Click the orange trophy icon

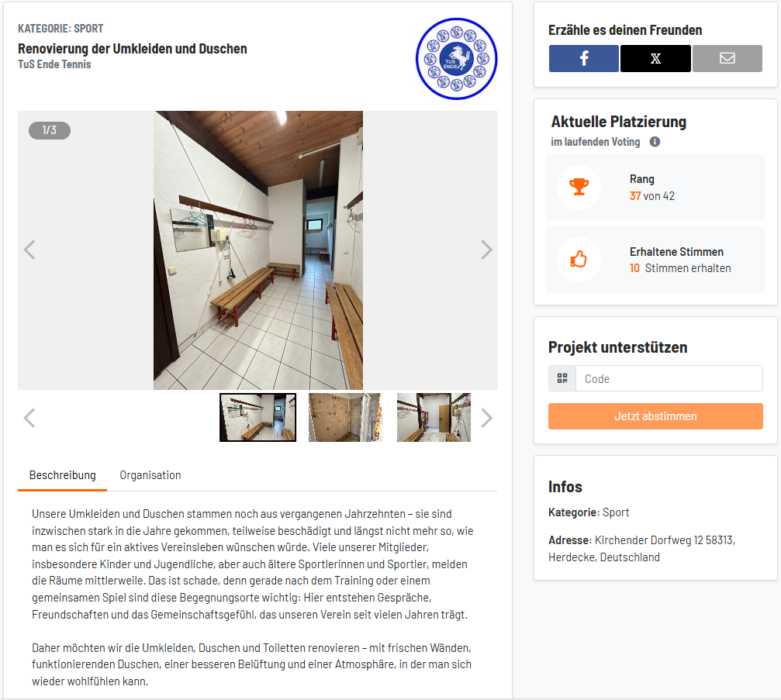point(579,187)
